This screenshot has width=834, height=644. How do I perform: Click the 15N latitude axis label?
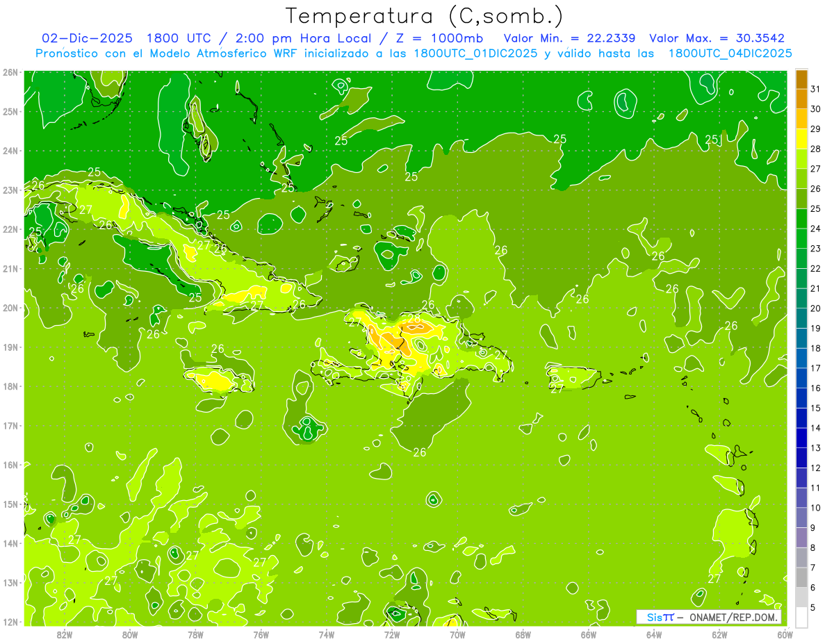pyautogui.click(x=10, y=504)
